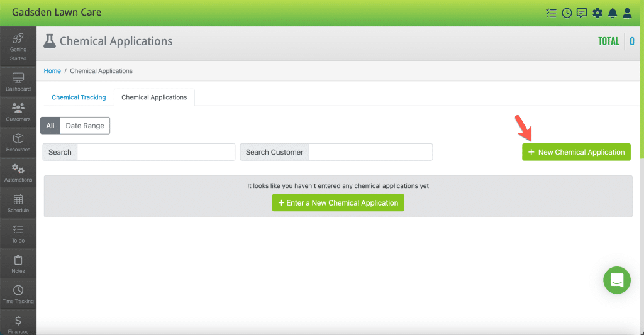This screenshot has width=644, height=335.
Task: Click the flask icon beside page title
Action: (x=50, y=41)
